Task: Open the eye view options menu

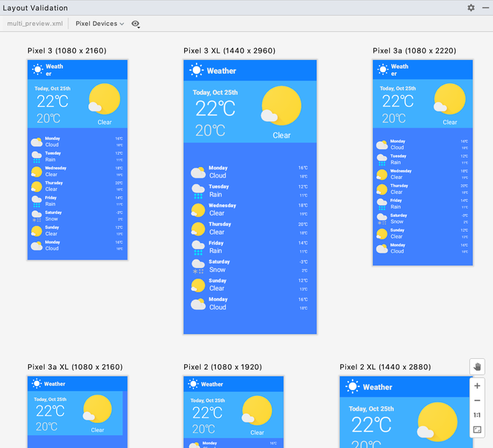Action: [x=136, y=24]
